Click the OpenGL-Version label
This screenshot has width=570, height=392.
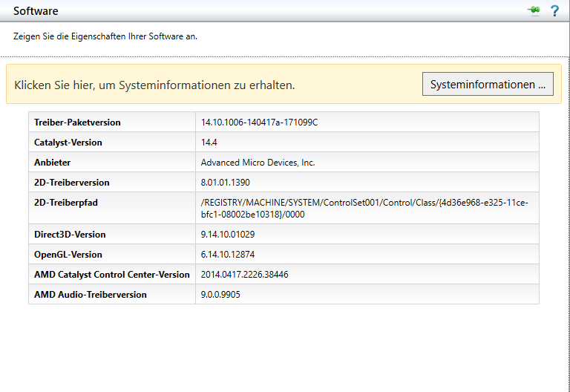(x=68, y=254)
